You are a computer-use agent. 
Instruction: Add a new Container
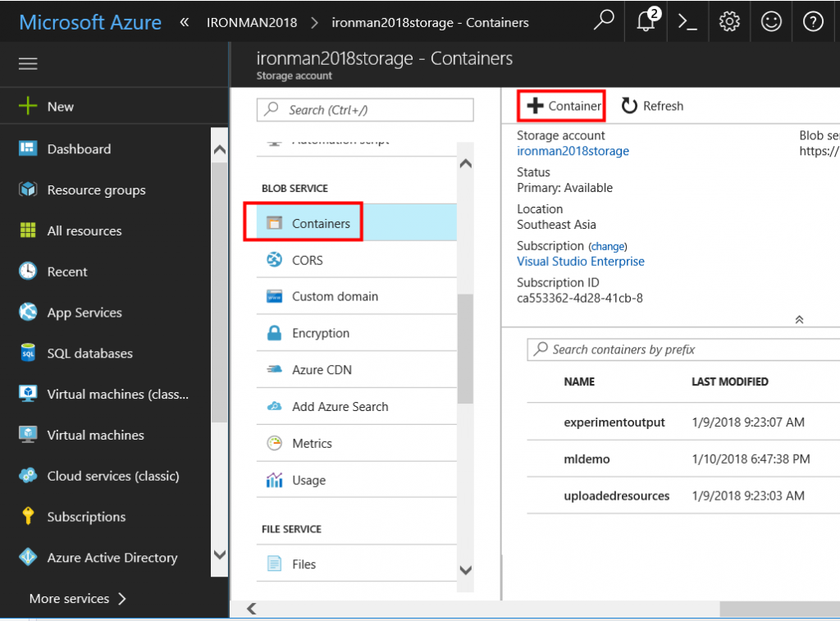tap(563, 106)
